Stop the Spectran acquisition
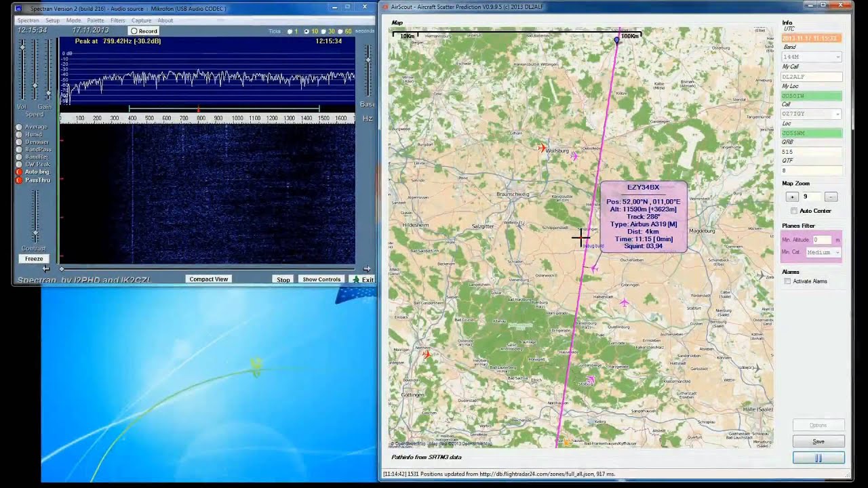Viewport: 868px width, 488px height. [x=283, y=279]
